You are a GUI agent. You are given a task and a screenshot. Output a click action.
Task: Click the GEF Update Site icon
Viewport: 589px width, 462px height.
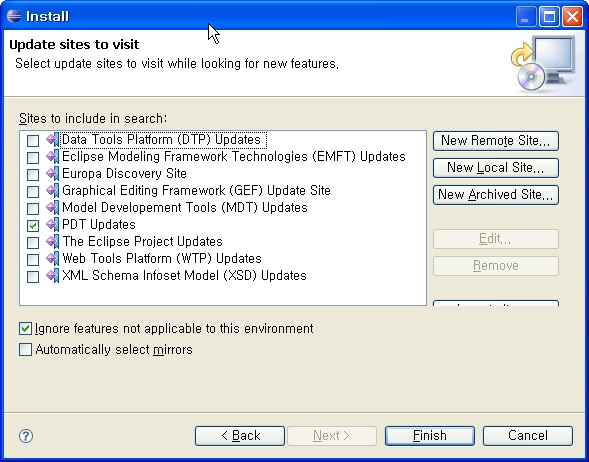click(53, 190)
